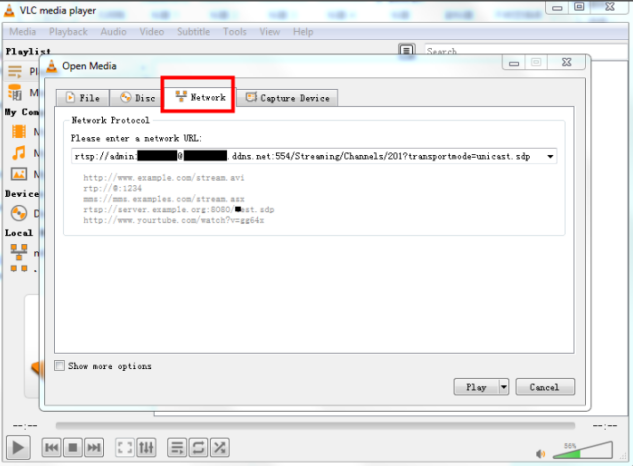Click the Next track button
This screenshot has height=466, width=633.
pos(94,448)
